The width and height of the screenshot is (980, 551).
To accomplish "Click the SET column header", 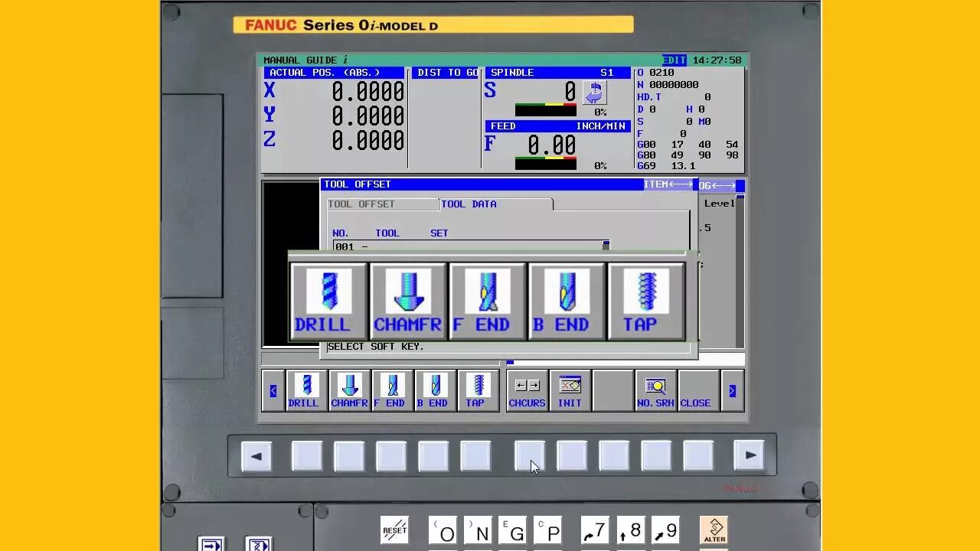I will 439,233.
